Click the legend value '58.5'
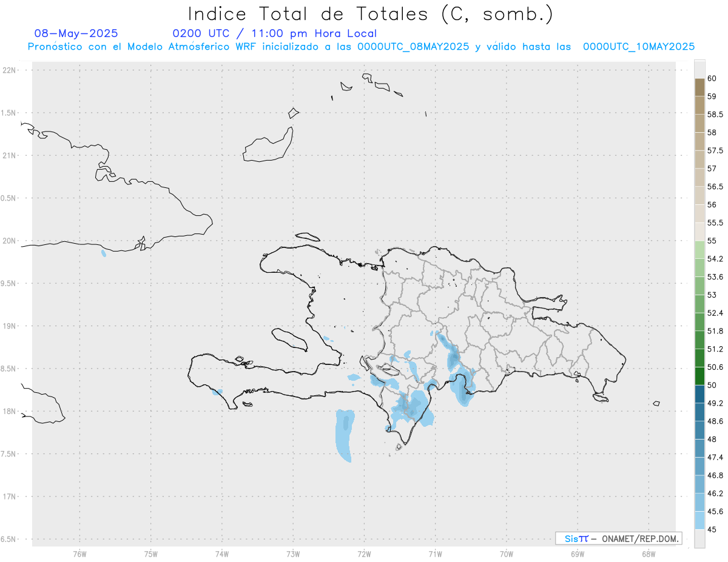Screen dimensions: 728x562 (715, 115)
